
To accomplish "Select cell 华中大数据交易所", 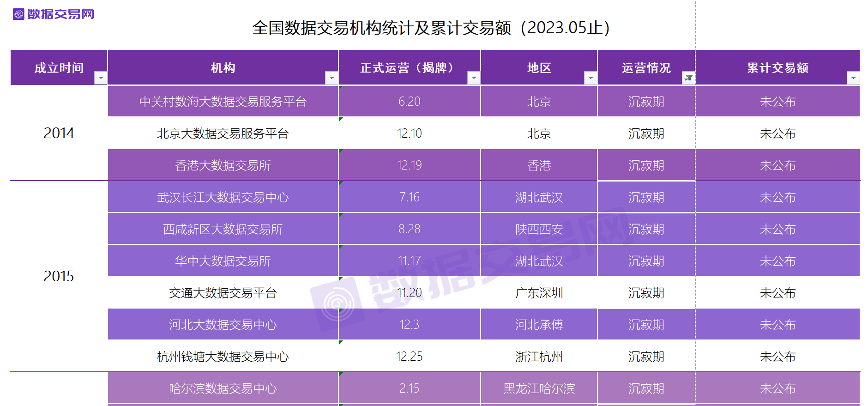I will pos(223,261).
